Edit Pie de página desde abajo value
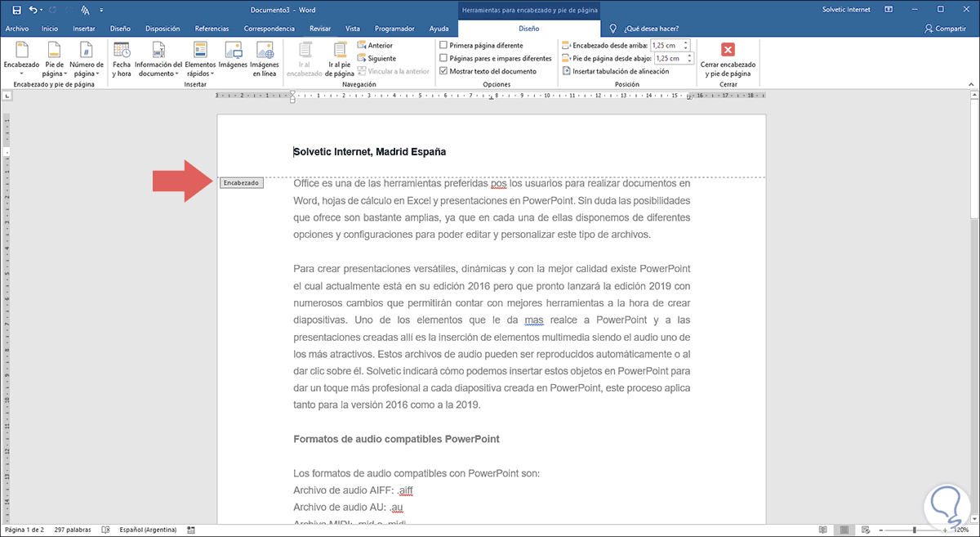 [670, 59]
